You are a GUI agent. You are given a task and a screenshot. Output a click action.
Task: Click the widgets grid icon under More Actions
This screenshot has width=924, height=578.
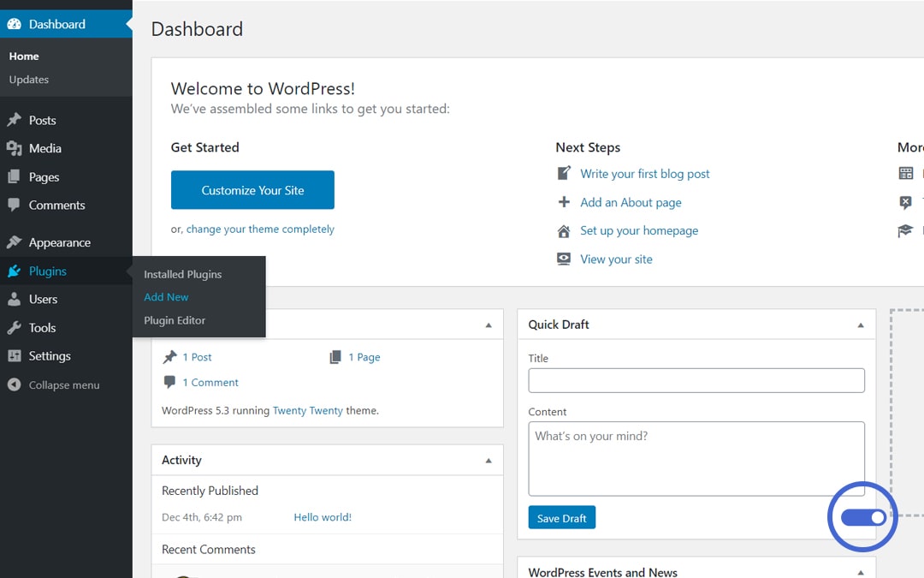click(906, 173)
